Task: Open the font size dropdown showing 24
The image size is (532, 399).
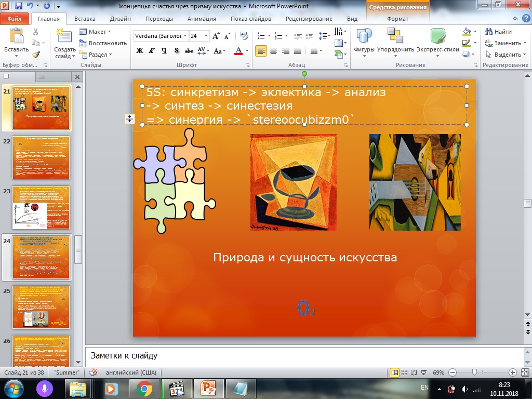Action: click(206, 36)
